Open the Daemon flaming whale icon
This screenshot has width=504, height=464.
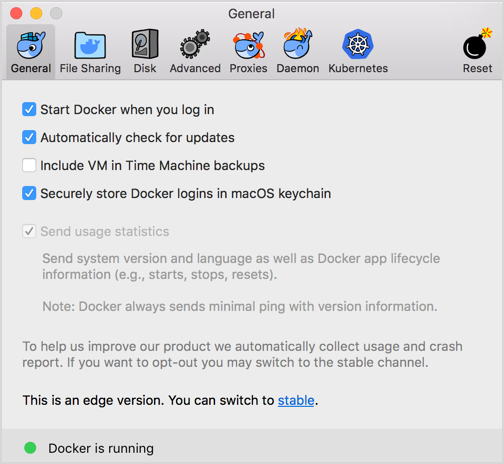(x=298, y=44)
